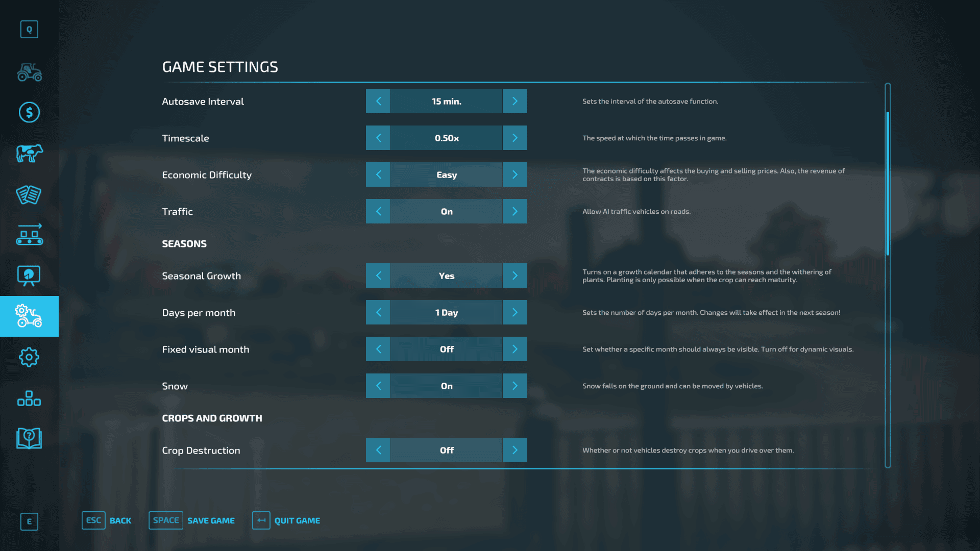
Task: Switch Seasonal Growth with left arrow
Action: pyautogui.click(x=378, y=275)
